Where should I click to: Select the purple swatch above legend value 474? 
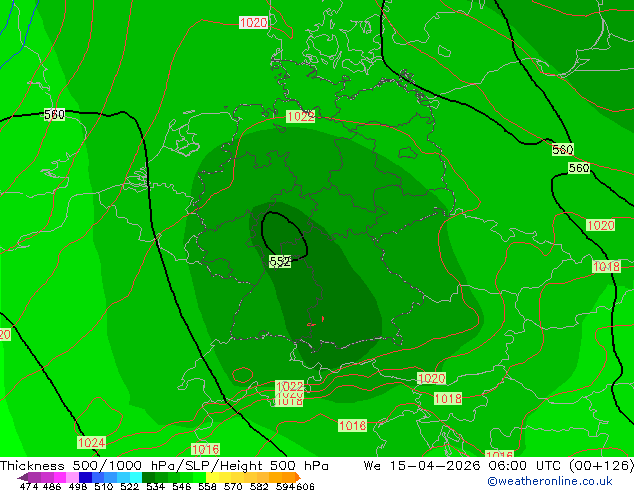34,477
